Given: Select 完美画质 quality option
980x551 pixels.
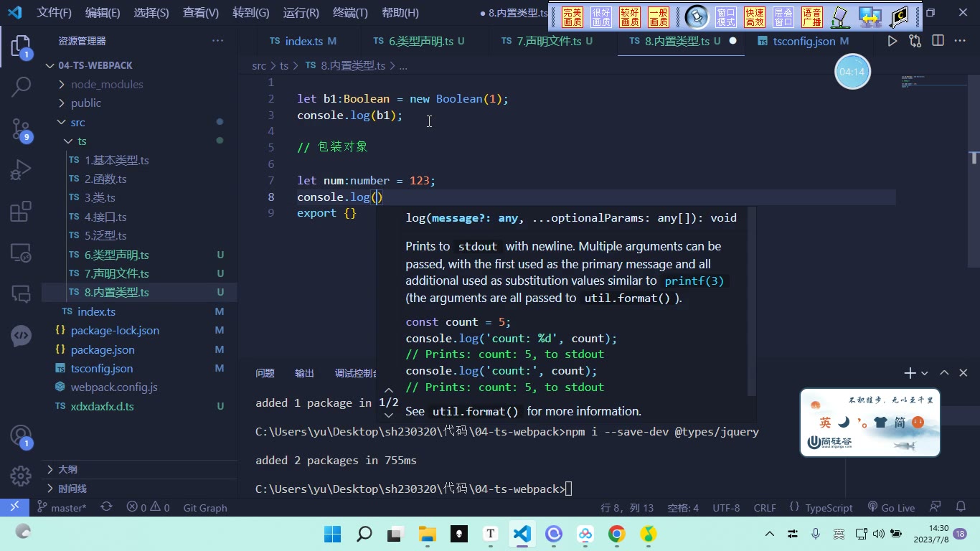Looking at the screenshot, I should pyautogui.click(x=573, y=17).
